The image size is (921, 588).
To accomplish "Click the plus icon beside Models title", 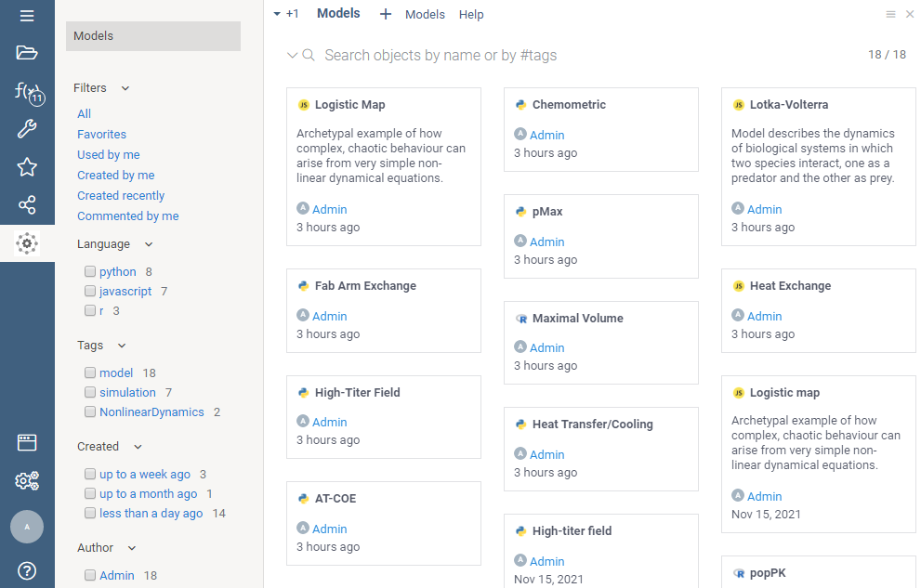I will pyautogui.click(x=386, y=14).
